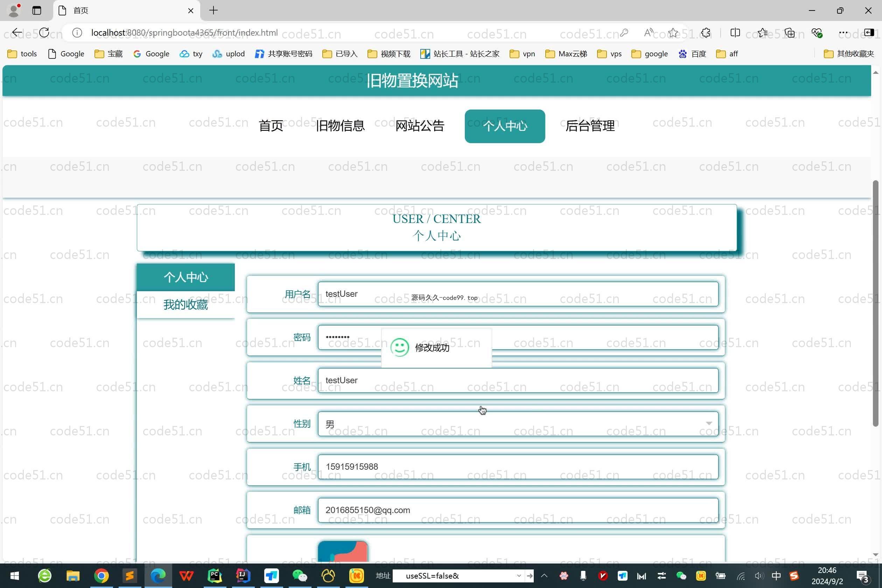Open the 网站公告 menu item
The image size is (882, 588).
pyautogui.click(x=420, y=126)
